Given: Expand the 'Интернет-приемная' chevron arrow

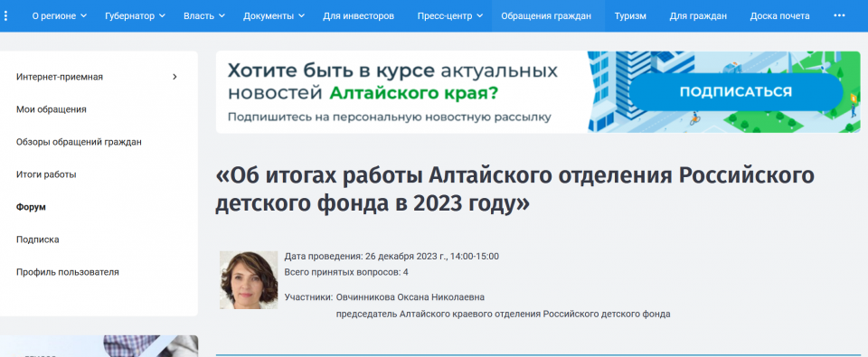Looking at the screenshot, I should click(175, 77).
